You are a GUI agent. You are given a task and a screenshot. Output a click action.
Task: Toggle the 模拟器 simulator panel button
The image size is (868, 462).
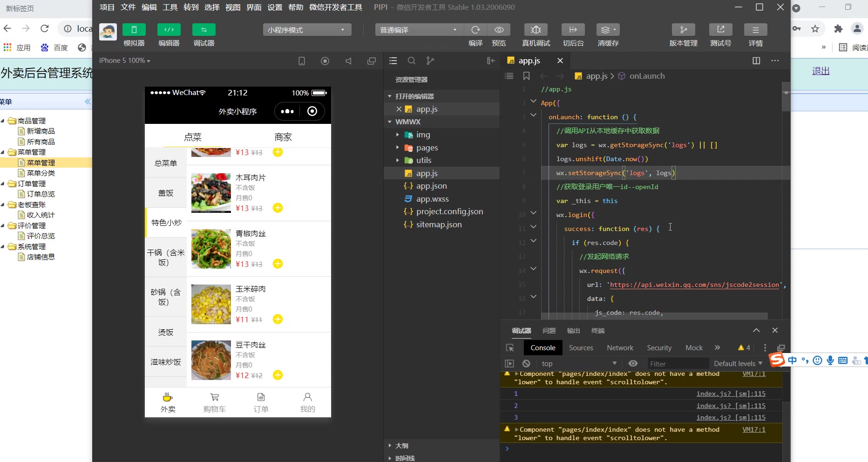pos(134,30)
